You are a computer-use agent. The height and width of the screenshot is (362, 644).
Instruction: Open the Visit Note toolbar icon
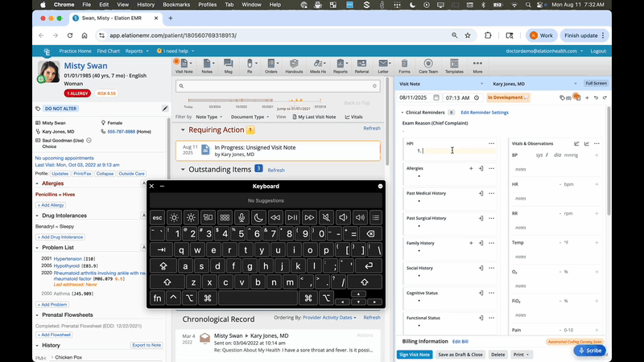[184, 66]
